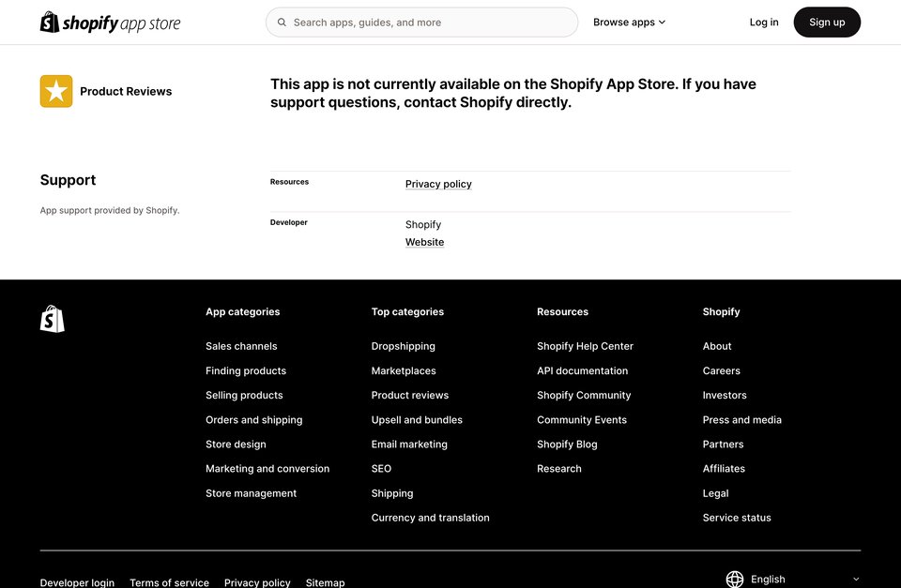The height and width of the screenshot is (588, 901).
Task: Click the search magnifier icon
Action: click(x=282, y=23)
